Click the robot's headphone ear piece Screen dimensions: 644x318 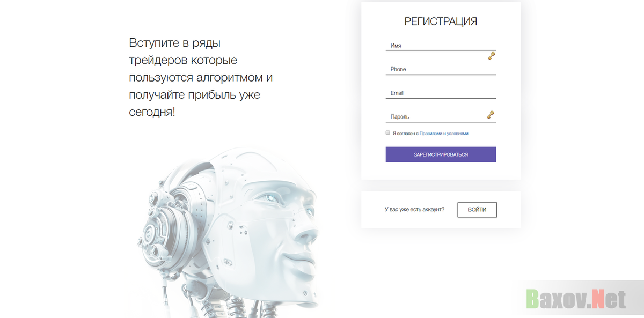click(164, 231)
